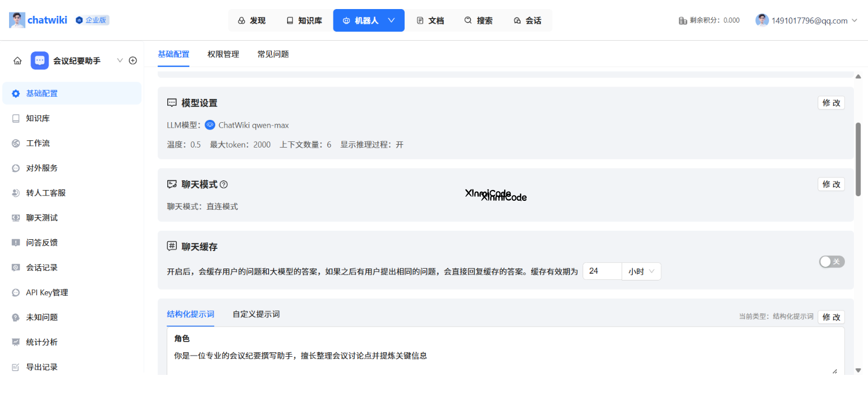Switch to the 权限管理 tab

click(x=223, y=54)
